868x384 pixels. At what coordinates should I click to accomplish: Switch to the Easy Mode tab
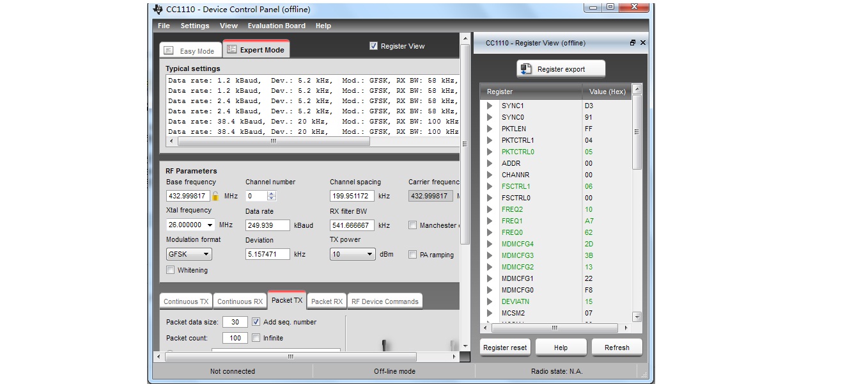[190, 51]
